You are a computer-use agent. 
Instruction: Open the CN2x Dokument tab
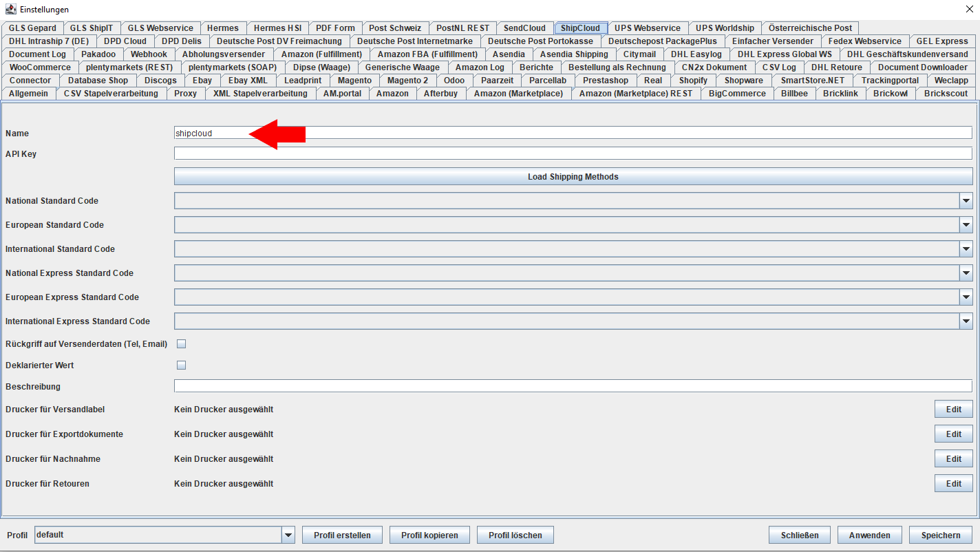pos(714,67)
